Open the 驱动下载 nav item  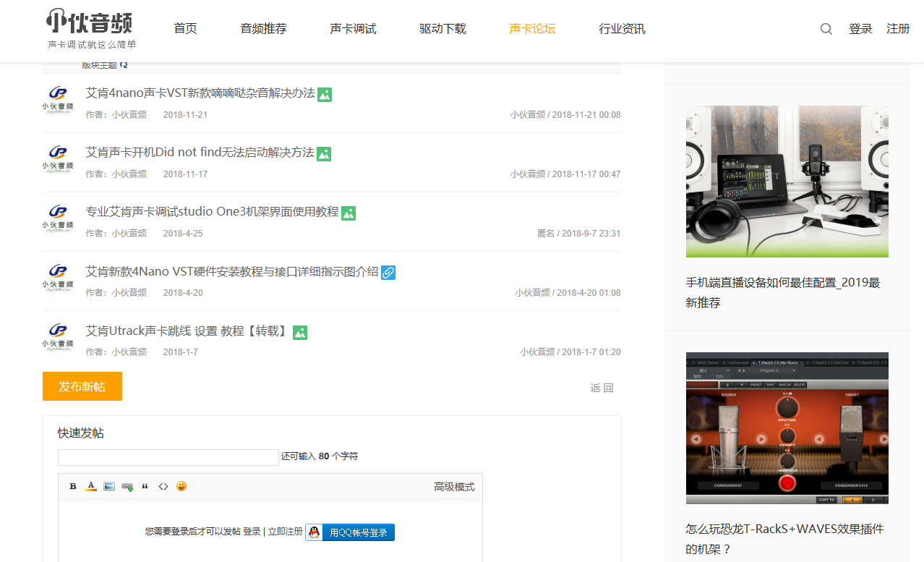coord(443,29)
